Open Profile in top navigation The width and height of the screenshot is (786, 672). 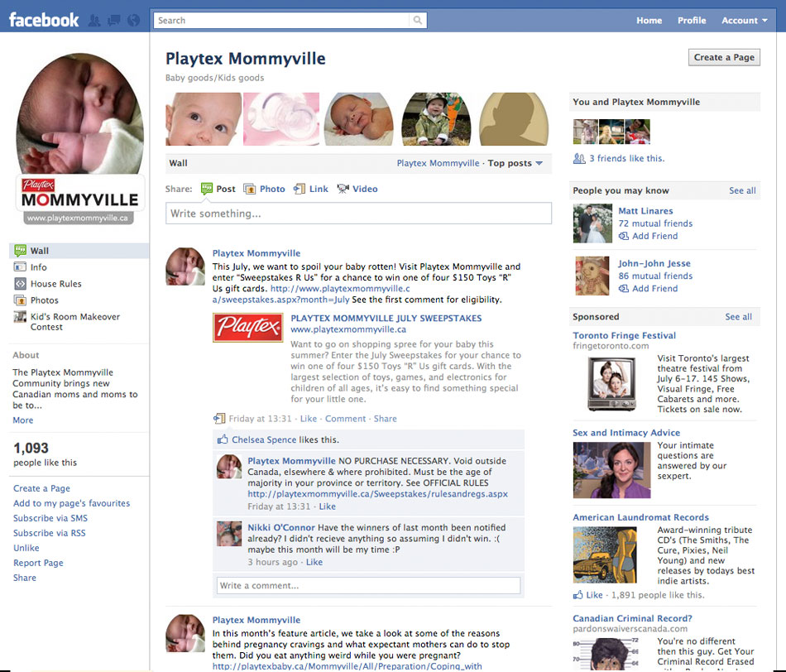pyautogui.click(x=692, y=21)
